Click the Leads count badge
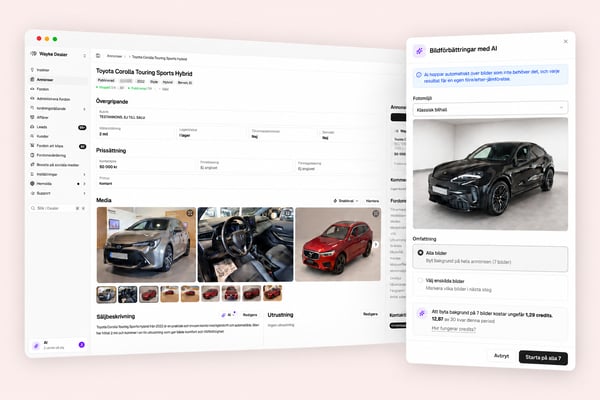600x400 pixels. point(82,127)
